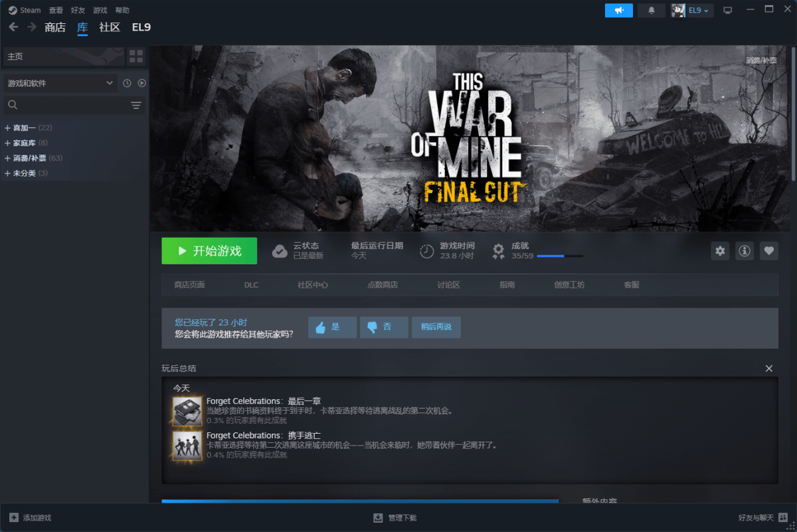Open advanced filter options icon
Screen dimensions: 797x532
[x=136, y=105]
